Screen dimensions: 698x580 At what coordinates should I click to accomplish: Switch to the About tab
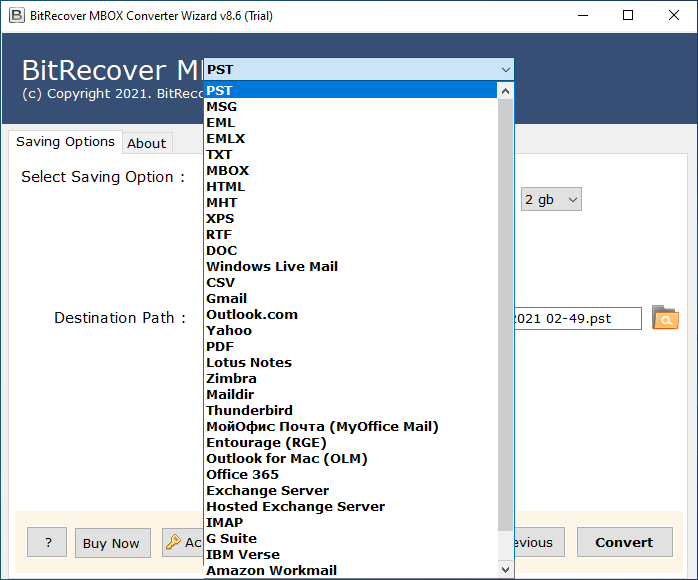146,143
